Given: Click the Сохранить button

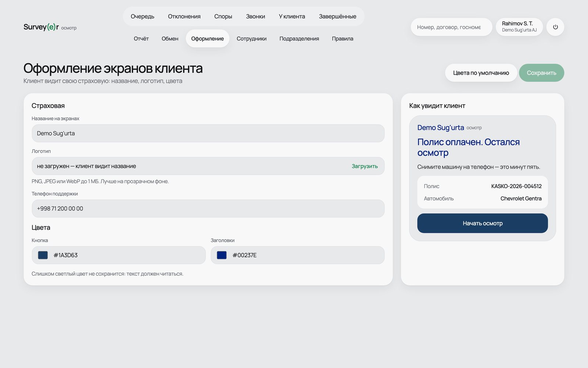Looking at the screenshot, I should click(x=541, y=73).
